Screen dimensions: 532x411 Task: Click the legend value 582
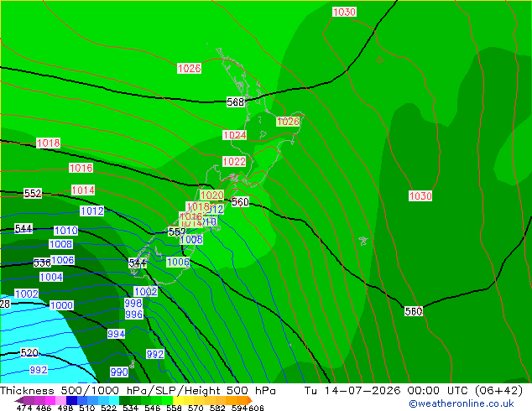coord(217,408)
